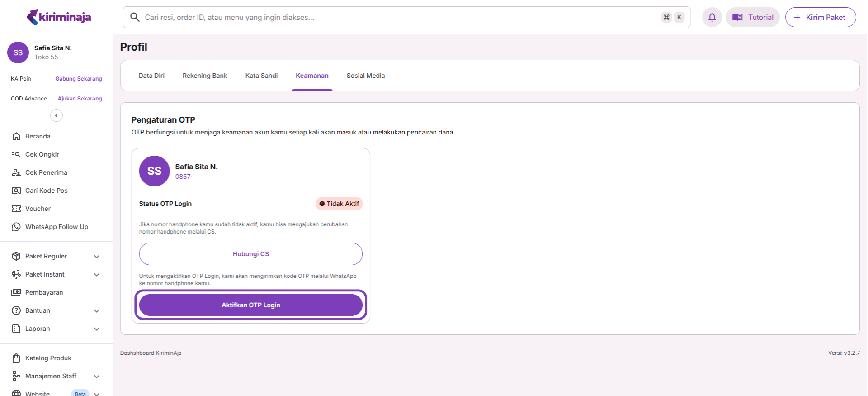Viewport: 868px width, 396px height.
Task: Open Beranda home icon in sidebar
Action: coord(16,136)
